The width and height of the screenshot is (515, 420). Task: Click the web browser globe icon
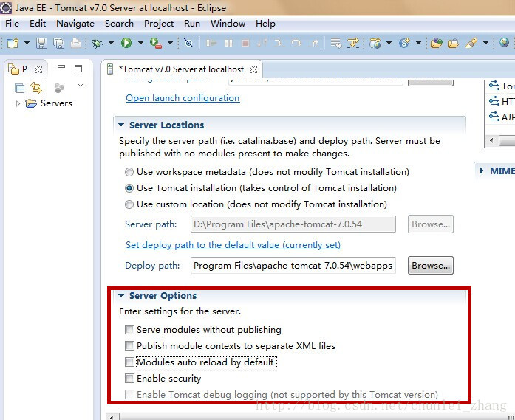click(504, 43)
